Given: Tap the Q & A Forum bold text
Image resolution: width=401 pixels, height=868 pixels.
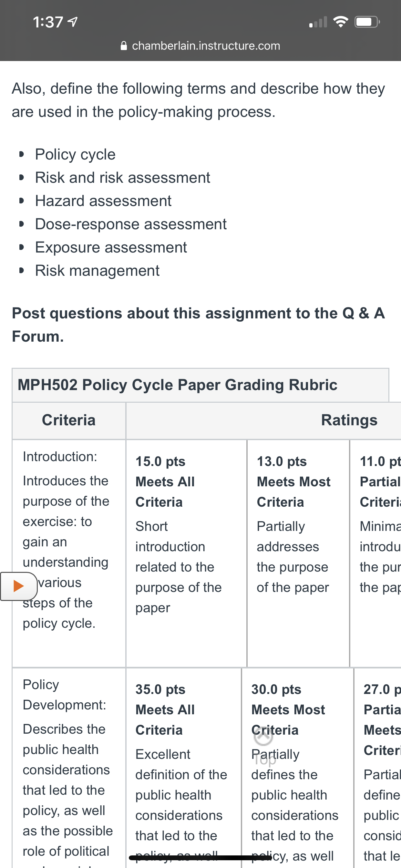Looking at the screenshot, I should [198, 325].
